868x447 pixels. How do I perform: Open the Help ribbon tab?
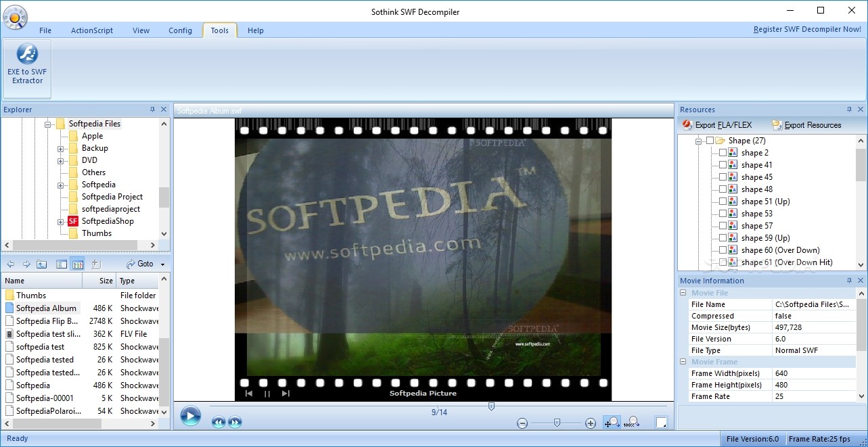[x=256, y=30]
